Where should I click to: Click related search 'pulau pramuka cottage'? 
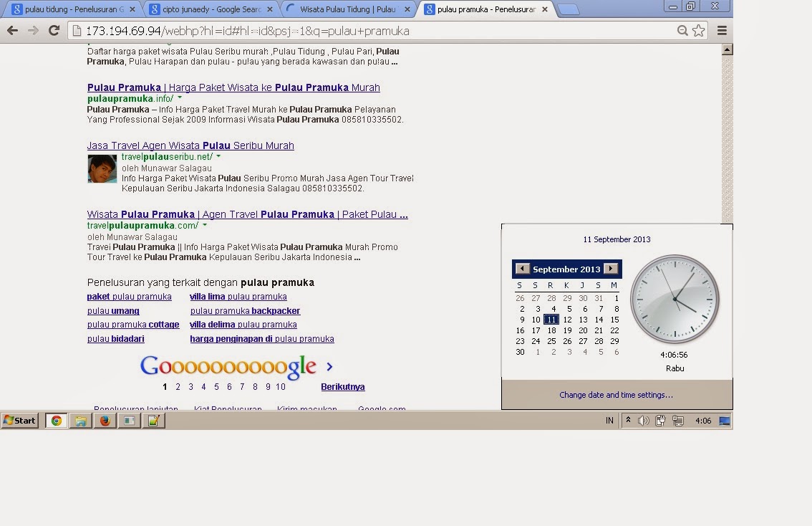click(133, 325)
